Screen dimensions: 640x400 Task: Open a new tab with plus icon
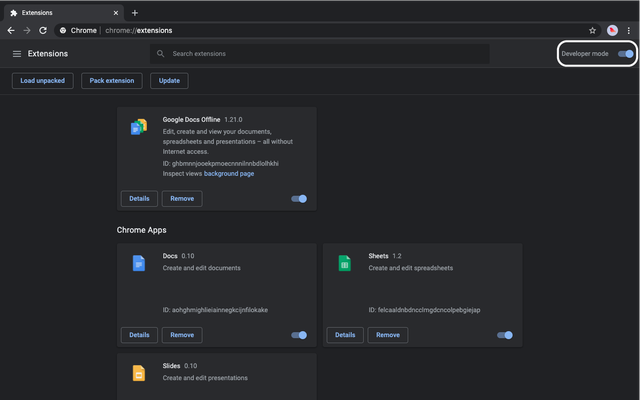(x=135, y=13)
